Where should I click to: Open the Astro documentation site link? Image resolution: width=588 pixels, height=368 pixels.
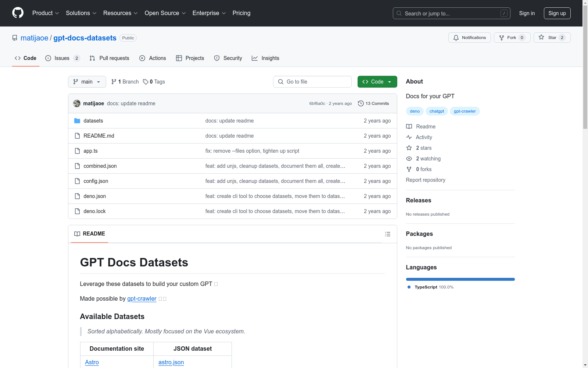coord(92,362)
